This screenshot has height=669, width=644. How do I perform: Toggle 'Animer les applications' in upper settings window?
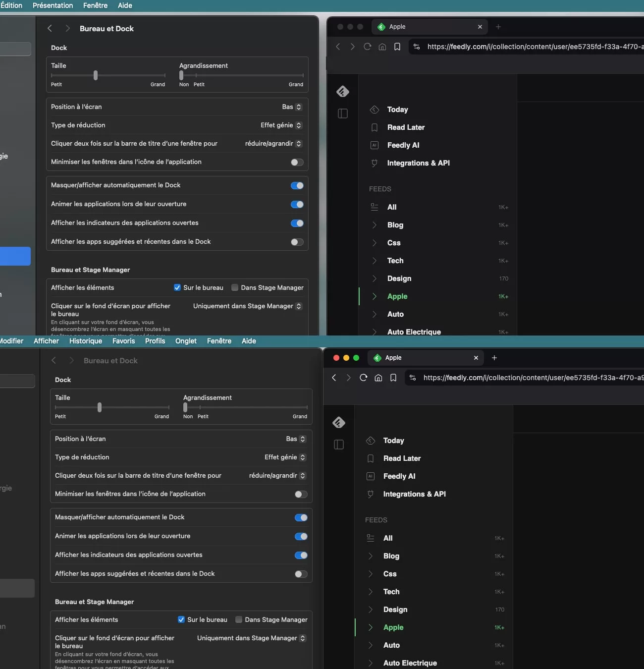pyautogui.click(x=297, y=204)
